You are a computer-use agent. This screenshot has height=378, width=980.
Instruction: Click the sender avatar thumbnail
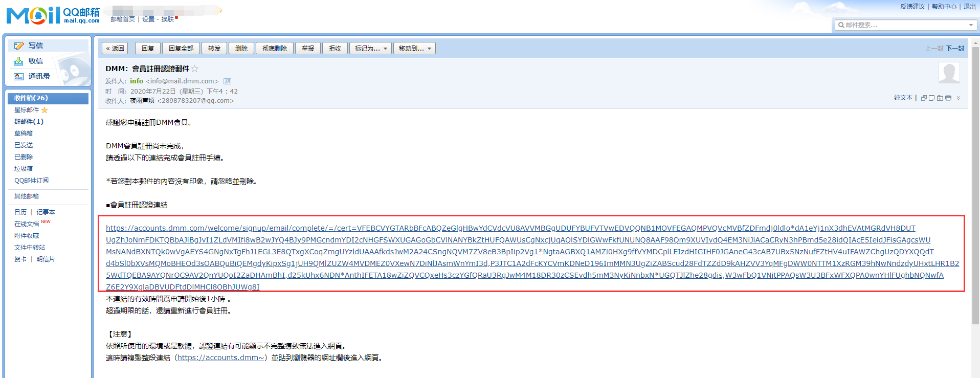949,73
